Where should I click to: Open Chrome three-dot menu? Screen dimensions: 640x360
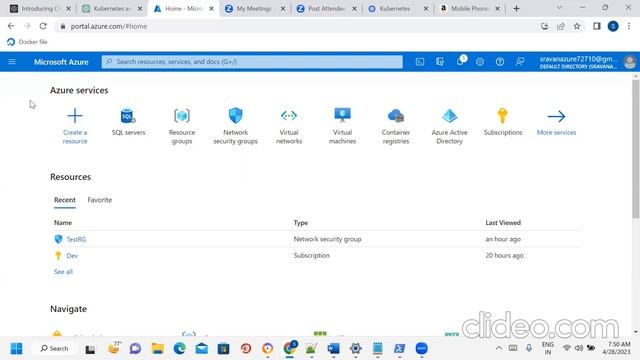629,26
